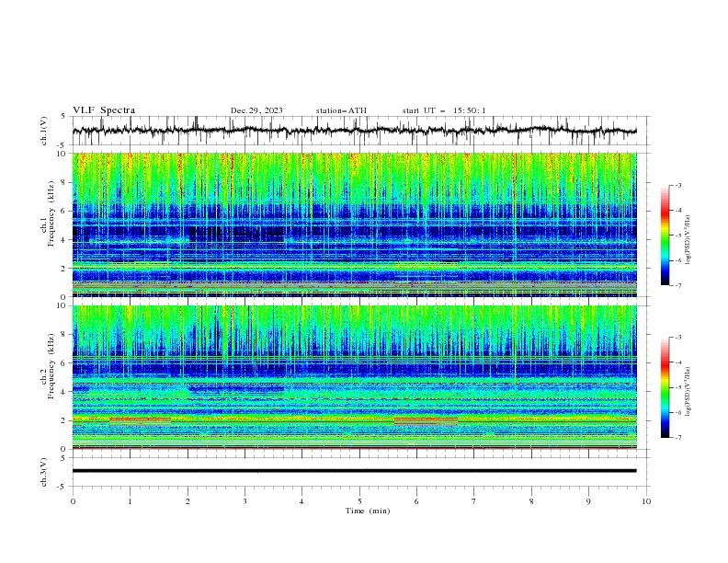
Task: Click the time axis tick label '3'
Action: point(245,501)
